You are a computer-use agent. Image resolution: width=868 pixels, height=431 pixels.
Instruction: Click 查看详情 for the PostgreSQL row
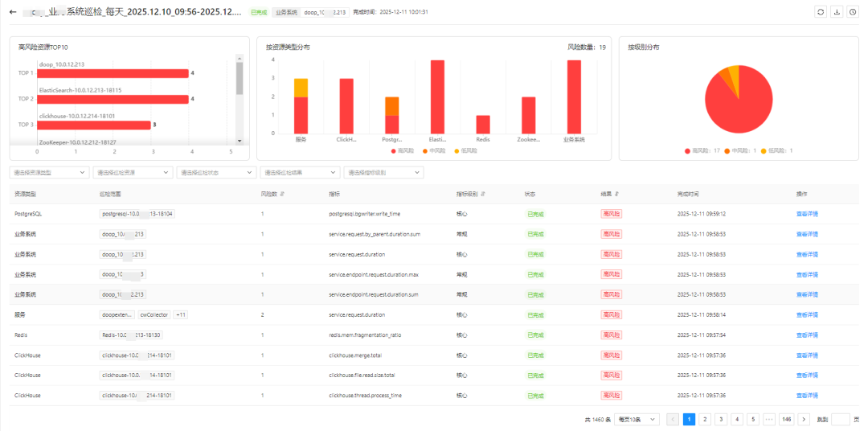point(807,214)
